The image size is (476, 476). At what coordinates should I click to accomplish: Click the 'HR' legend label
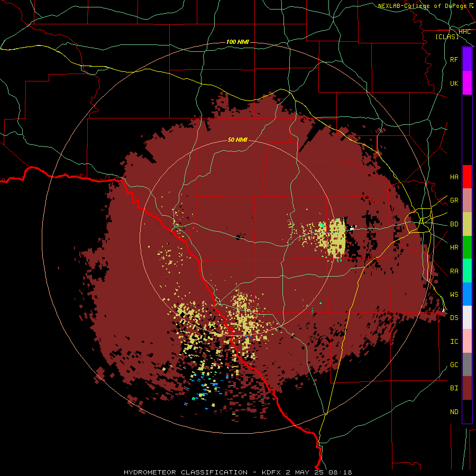454,248
